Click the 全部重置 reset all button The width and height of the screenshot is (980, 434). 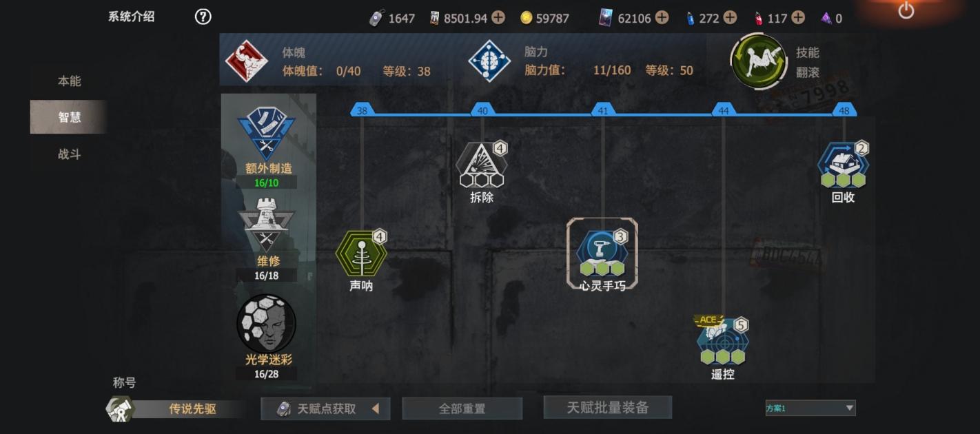[462, 409]
